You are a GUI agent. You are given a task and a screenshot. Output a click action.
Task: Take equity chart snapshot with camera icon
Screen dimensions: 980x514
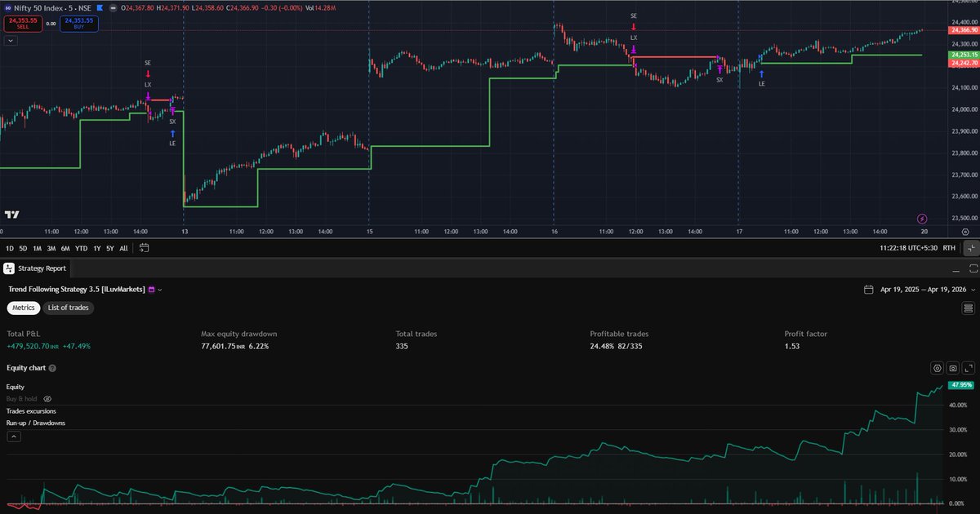click(953, 369)
